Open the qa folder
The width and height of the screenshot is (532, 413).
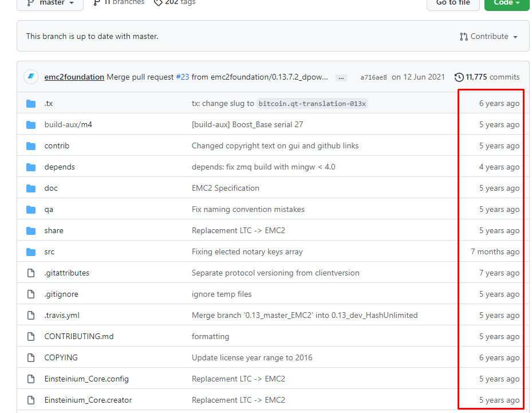(49, 210)
